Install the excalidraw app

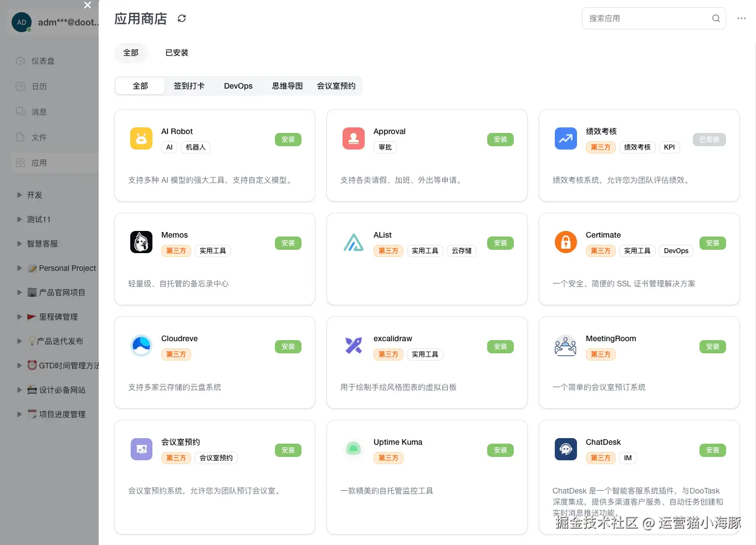(500, 347)
